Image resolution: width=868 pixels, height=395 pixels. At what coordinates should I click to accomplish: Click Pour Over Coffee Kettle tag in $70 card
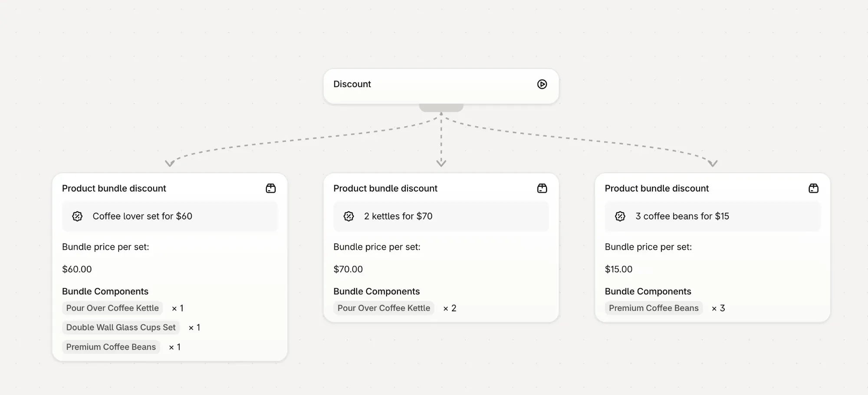point(384,308)
